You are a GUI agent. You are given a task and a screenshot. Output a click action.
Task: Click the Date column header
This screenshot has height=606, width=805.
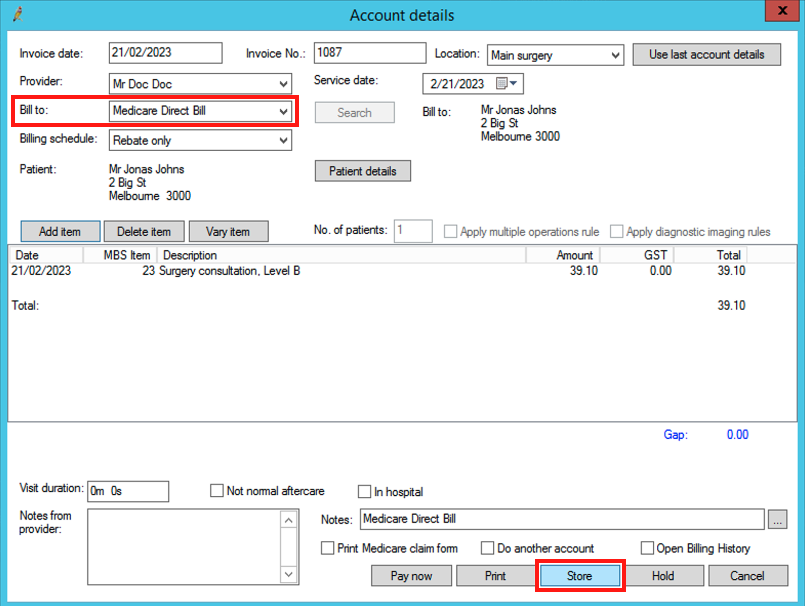[45, 255]
